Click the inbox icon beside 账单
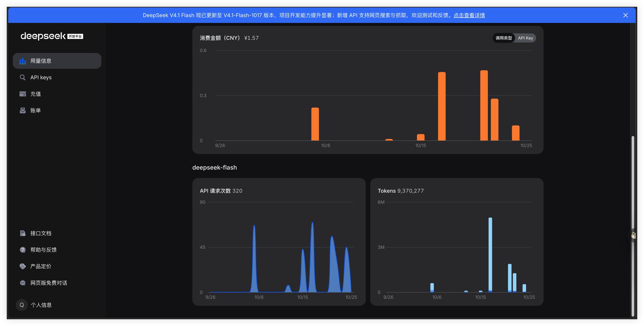644x326 pixels. click(x=23, y=110)
